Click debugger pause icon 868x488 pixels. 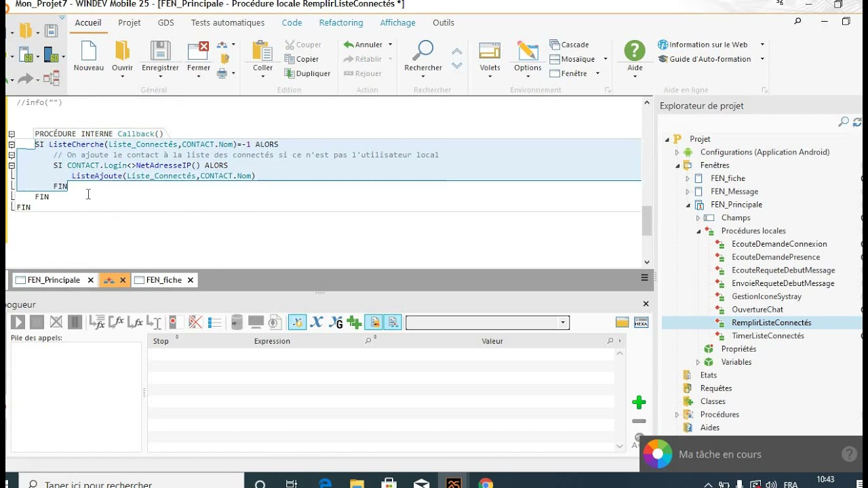75,323
